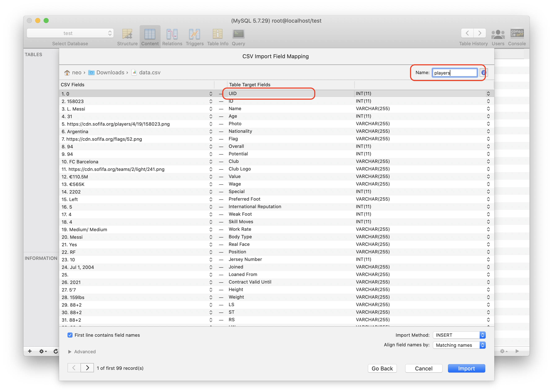553x392 pixels.
Task: Open the Relations view
Action: (x=172, y=36)
